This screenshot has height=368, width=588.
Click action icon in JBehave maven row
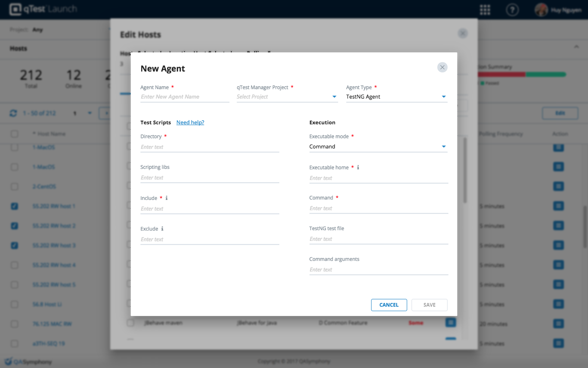pyautogui.click(x=451, y=322)
